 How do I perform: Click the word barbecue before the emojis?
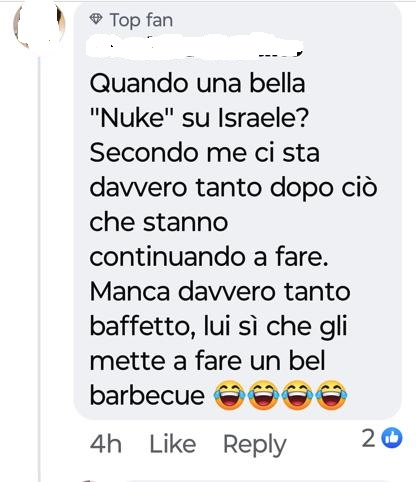coord(147,395)
